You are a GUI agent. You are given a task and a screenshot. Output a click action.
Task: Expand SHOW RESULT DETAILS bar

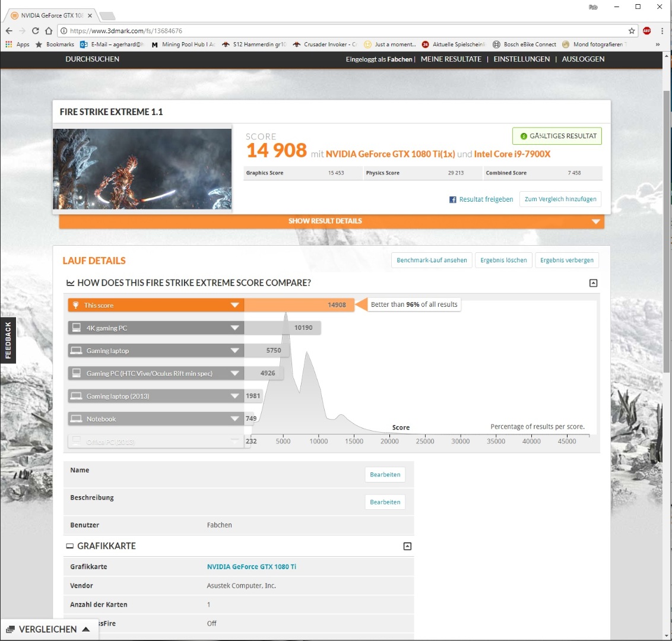click(x=331, y=221)
